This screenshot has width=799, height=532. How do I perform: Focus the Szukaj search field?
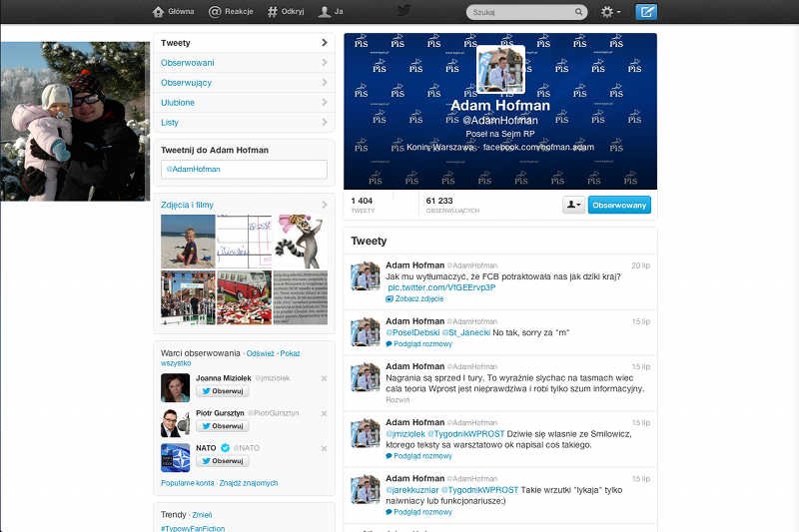tap(526, 12)
